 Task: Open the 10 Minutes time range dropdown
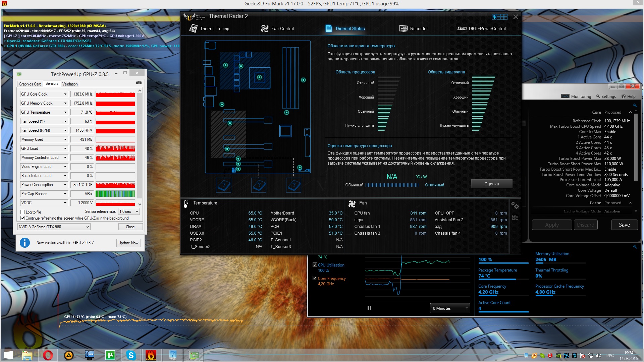tap(450, 308)
